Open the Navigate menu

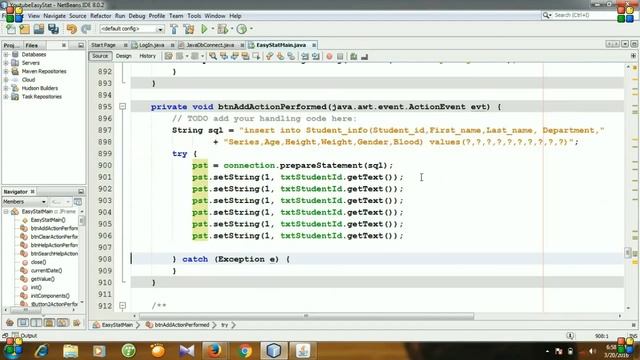(x=54, y=16)
